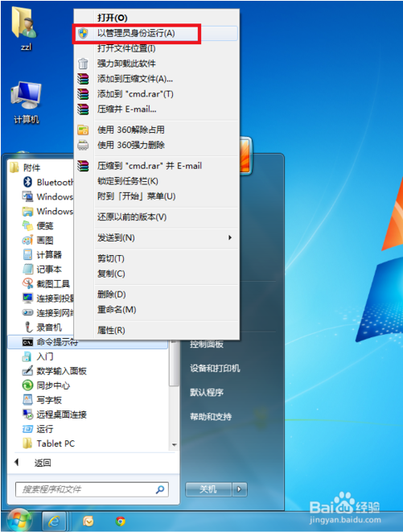This screenshot has height=532, width=403.
Task: Open Notepad (记事本) from the list
Action: [x=42, y=270]
